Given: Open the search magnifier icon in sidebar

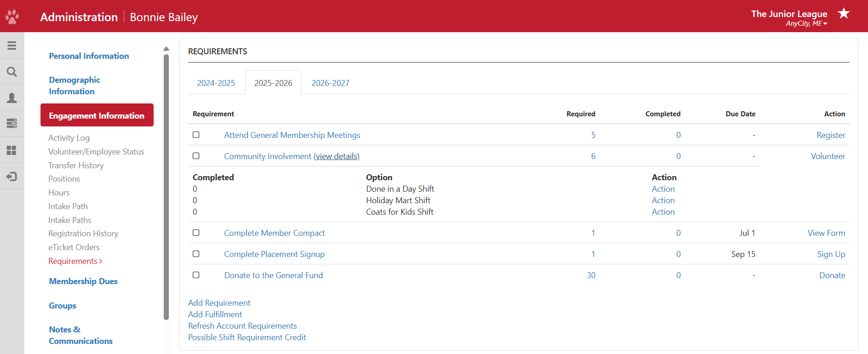Looking at the screenshot, I should click(12, 72).
